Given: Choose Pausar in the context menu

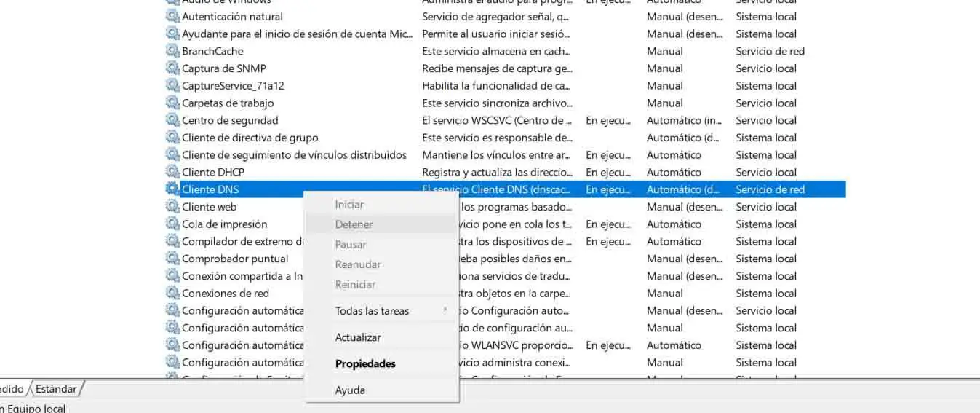Looking at the screenshot, I should pos(381,245).
